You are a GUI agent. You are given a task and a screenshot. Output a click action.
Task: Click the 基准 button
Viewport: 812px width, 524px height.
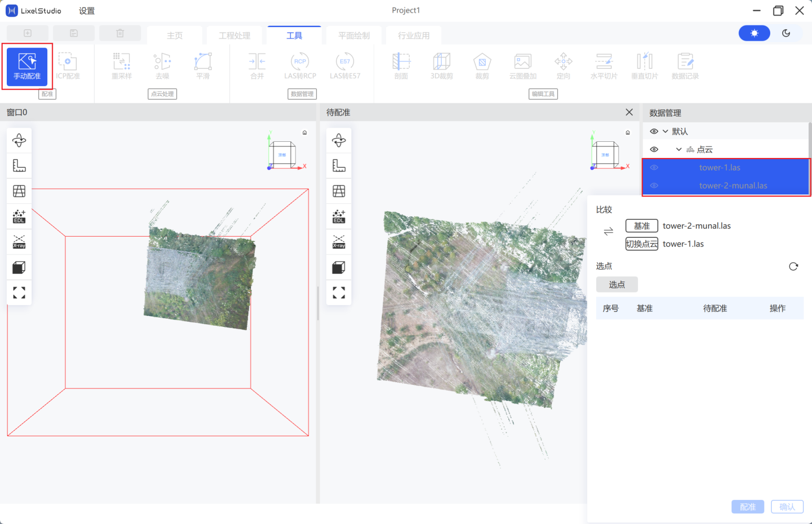pos(642,226)
